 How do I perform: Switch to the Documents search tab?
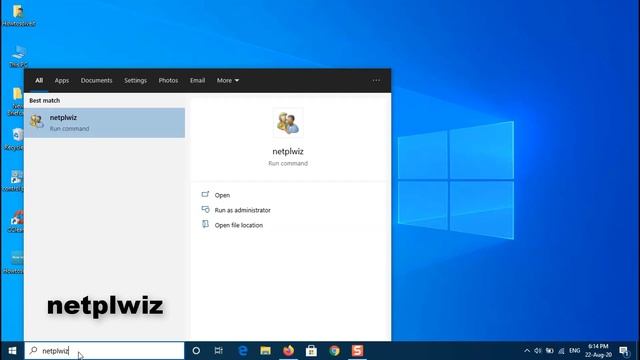[x=96, y=80]
